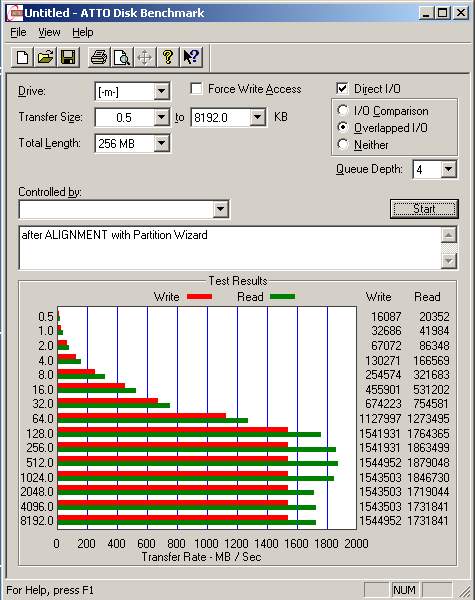Click the read value 754581

431,404
